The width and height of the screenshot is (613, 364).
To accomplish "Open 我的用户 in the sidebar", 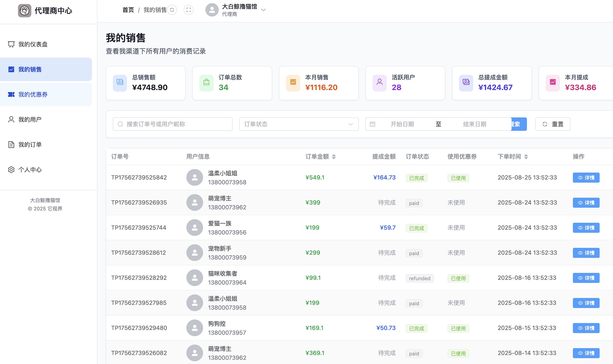I will 30,119.
